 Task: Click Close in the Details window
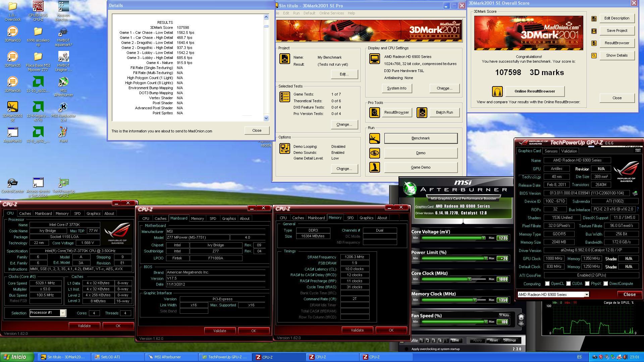point(257,130)
